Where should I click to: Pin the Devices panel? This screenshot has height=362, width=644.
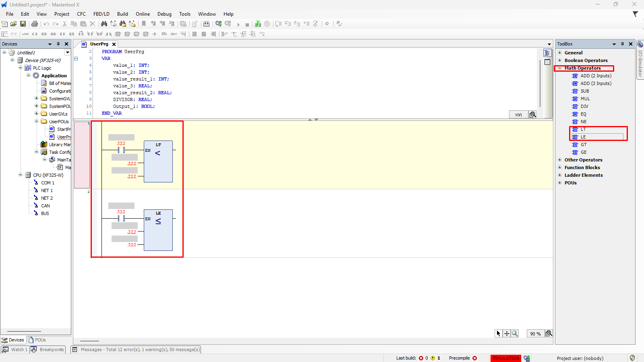coord(58,44)
